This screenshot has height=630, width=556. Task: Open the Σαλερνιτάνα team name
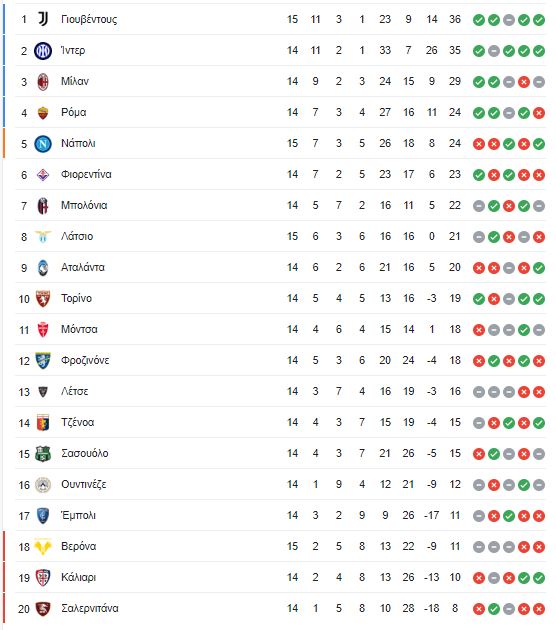tap(90, 608)
